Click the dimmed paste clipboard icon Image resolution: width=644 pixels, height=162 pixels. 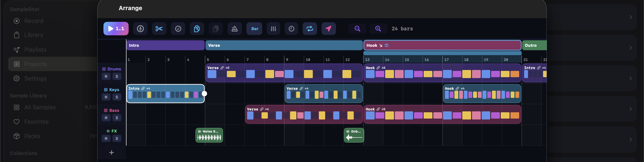(216, 29)
